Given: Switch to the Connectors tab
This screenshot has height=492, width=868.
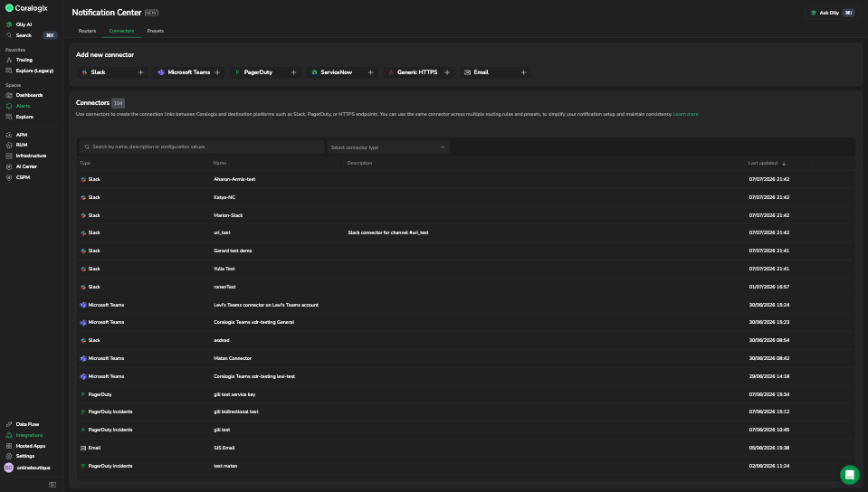Looking at the screenshot, I should coord(121,31).
